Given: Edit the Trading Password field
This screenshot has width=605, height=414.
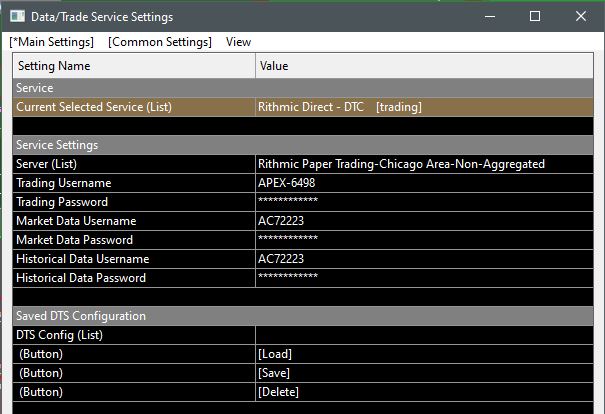Looking at the screenshot, I should click(x=424, y=202).
